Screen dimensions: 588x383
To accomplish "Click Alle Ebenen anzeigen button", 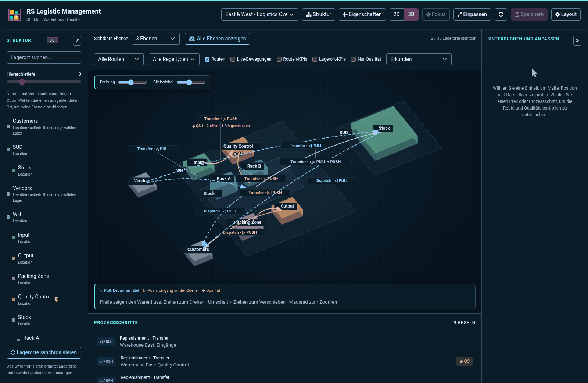I will 217,39.
